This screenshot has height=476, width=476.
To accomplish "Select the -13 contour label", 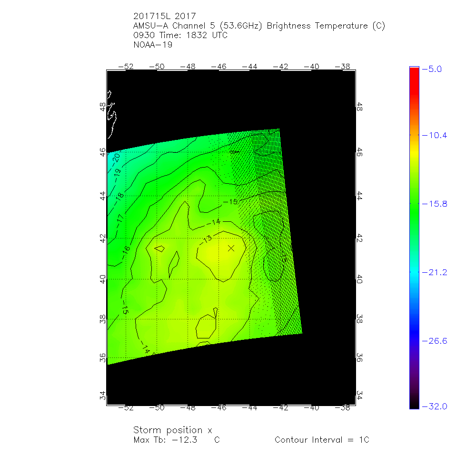I will click(206, 238).
